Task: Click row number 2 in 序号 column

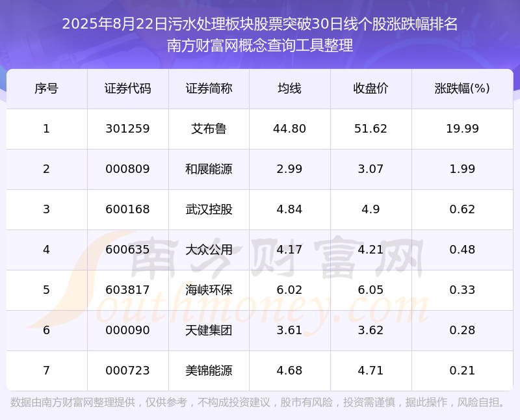Action: pos(46,169)
